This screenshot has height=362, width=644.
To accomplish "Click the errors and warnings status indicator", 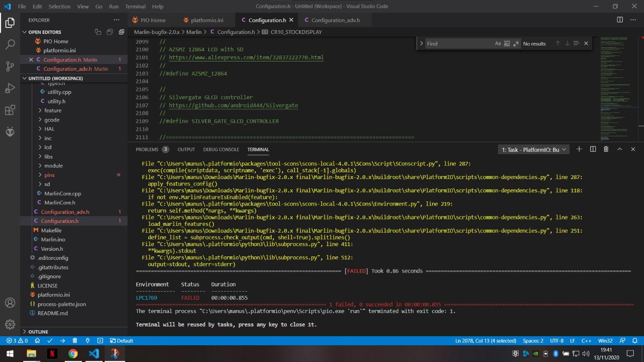I will pyautogui.click(x=17, y=341).
